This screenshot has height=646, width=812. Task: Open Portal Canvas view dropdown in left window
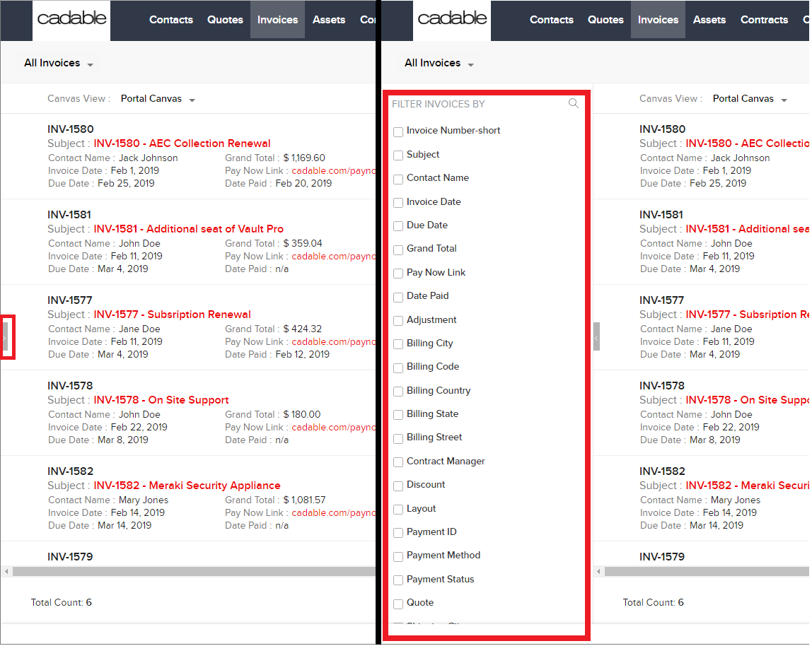tap(158, 99)
